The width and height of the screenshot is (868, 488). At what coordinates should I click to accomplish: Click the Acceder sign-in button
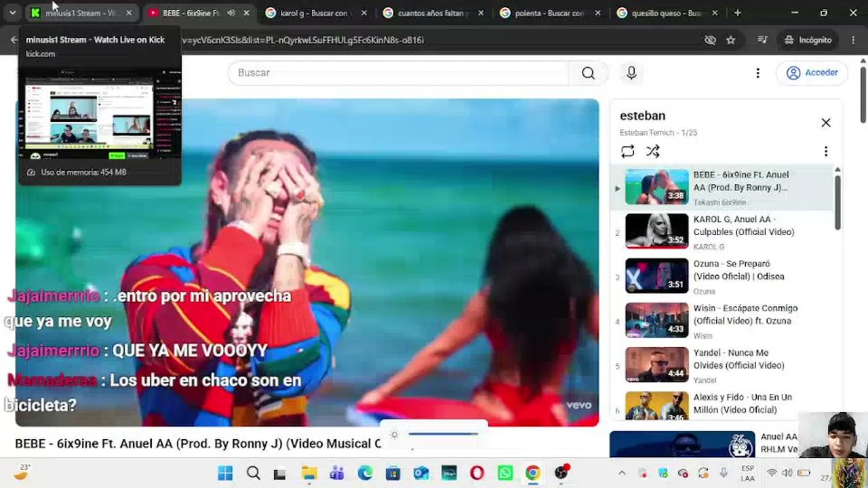tap(812, 73)
